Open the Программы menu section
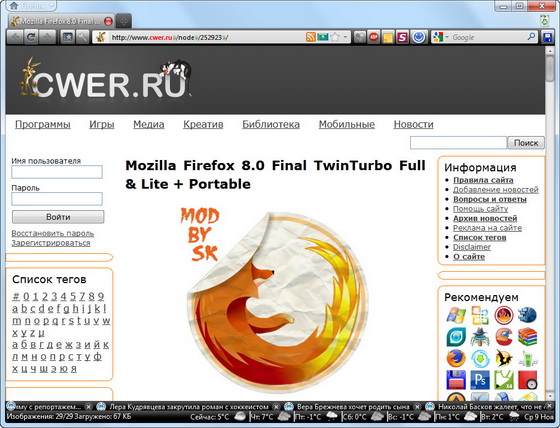This screenshot has width=560, height=428. 42,124
